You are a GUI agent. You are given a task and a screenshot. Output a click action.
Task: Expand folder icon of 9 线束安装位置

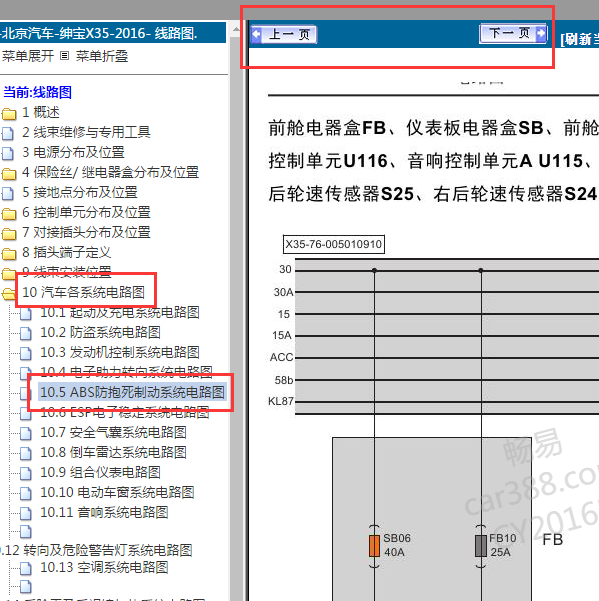click(8, 273)
